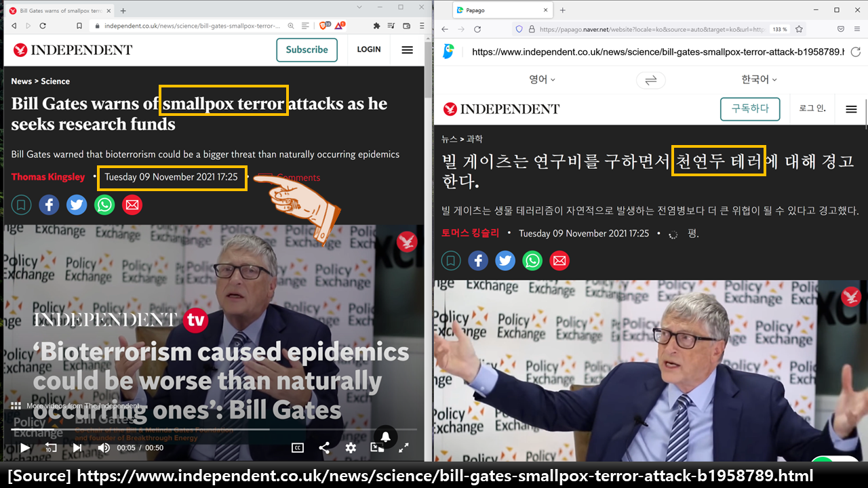Viewport: 868px width, 488px height.
Task: Click the 133 % zoom indicator
Action: tap(780, 29)
